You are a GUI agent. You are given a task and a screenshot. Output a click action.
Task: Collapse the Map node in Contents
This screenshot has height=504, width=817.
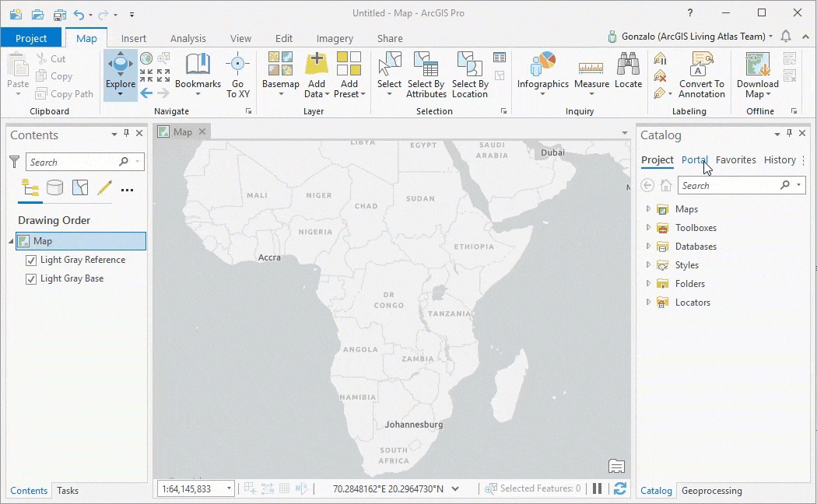point(11,241)
